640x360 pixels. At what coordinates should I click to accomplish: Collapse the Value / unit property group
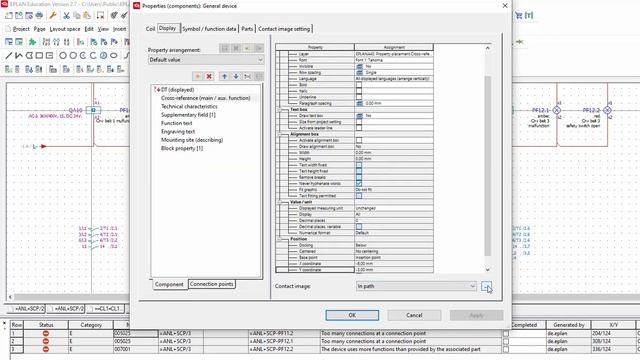(x=280, y=202)
